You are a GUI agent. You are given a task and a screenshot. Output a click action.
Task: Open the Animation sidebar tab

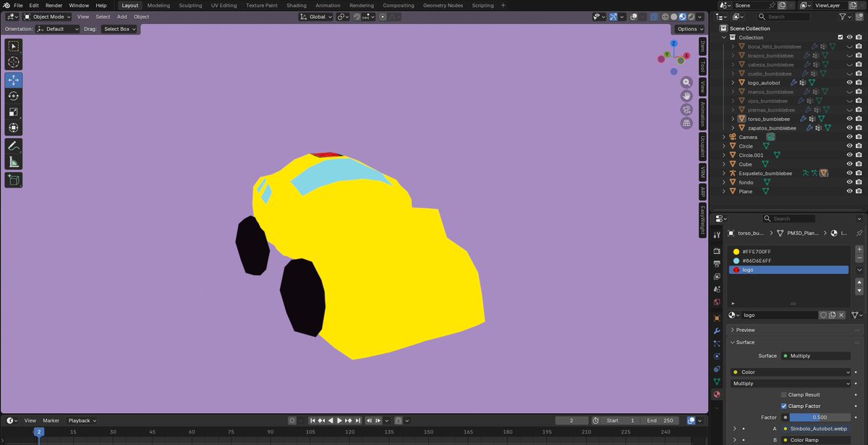702,114
